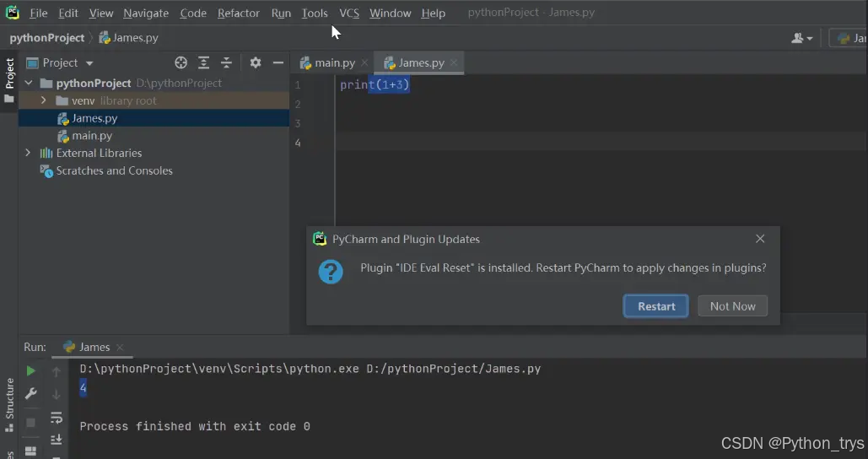Screen dimensions: 868x459
Task: Click the python.exe command line in console
Action: (x=310, y=369)
